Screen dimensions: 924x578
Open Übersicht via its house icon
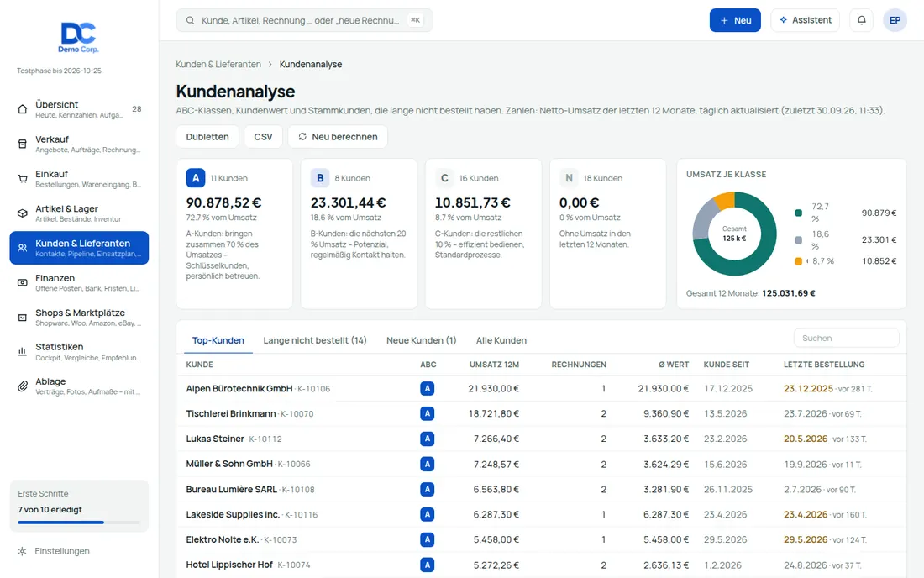(x=23, y=109)
